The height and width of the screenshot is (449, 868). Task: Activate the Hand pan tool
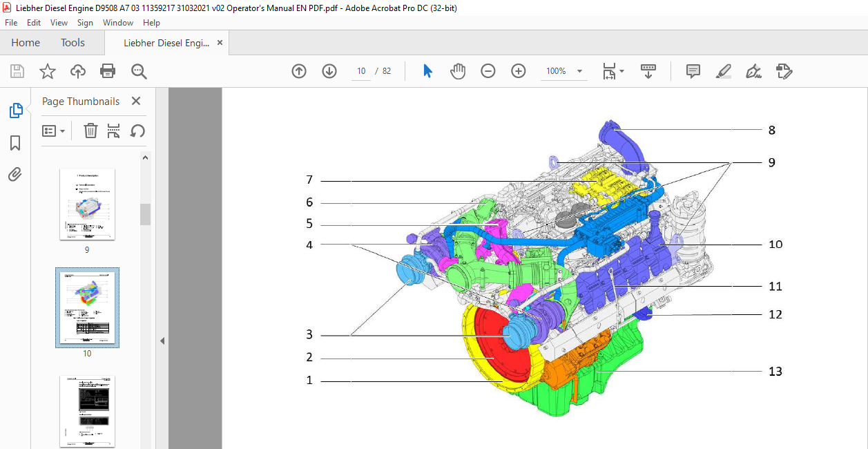(458, 71)
